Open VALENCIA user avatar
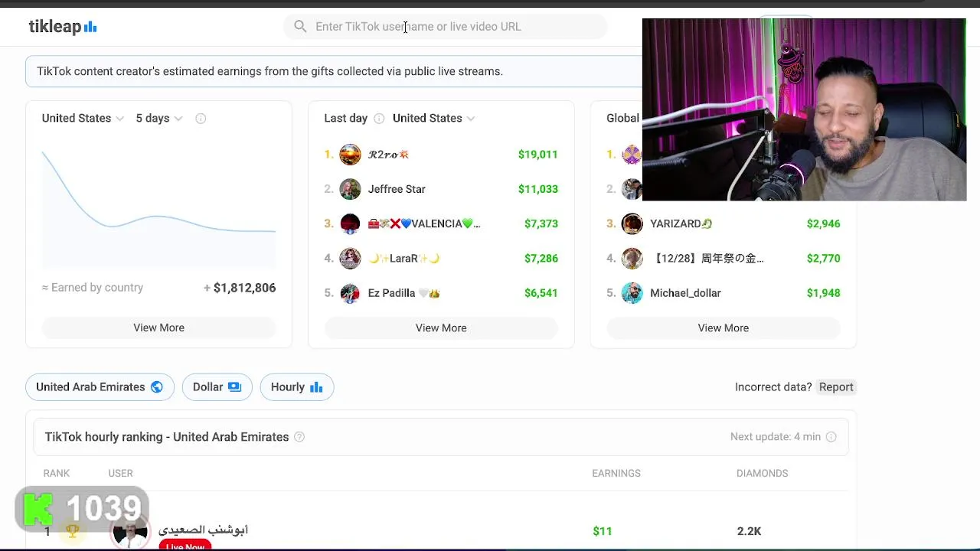Viewport: 980px width, 551px height. pyautogui.click(x=350, y=223)
